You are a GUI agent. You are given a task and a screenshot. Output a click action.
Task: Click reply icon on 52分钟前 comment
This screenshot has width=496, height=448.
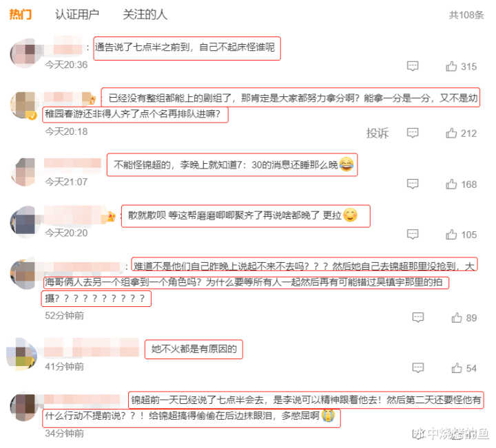coord(418,318)
